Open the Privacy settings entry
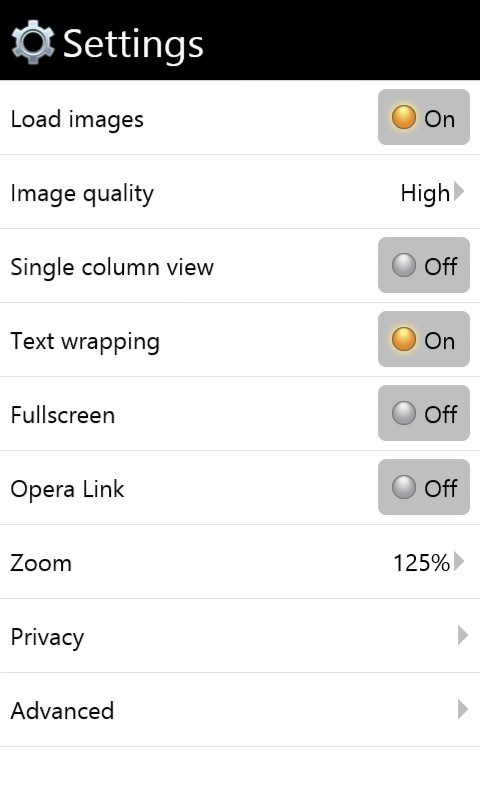Viewport: 480px width, 800px height. tap(240, 636)
